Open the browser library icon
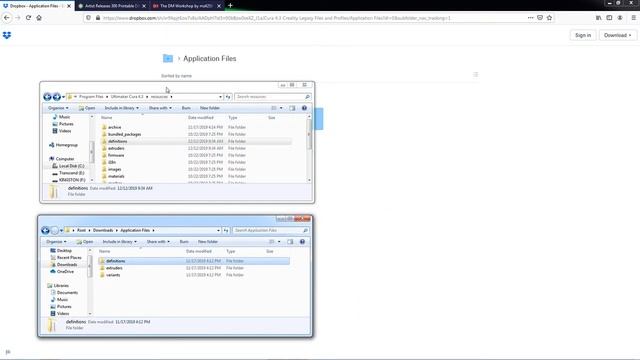Screen dimensions: 640x360 point(598,18)
